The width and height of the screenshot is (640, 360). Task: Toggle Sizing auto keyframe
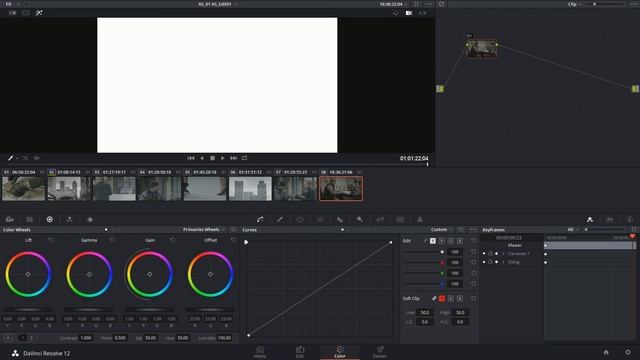pos(496,262)
